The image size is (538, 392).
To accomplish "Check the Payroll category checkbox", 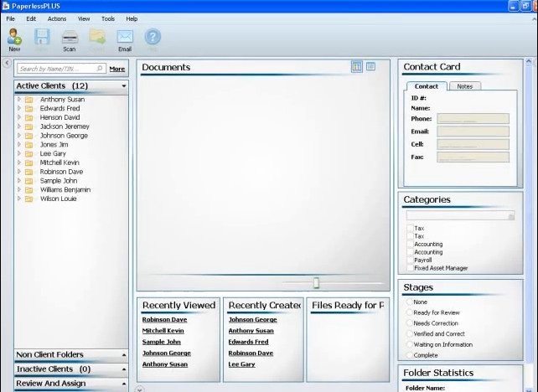I will pyautogui.click(x=410, y=260).
